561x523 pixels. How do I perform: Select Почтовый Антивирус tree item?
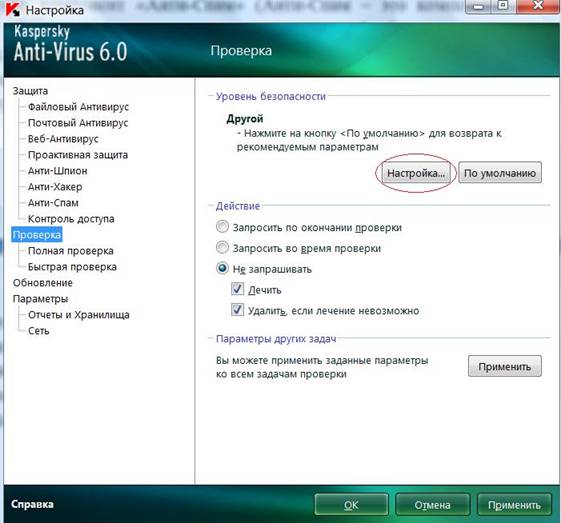(x=78, y=123)
